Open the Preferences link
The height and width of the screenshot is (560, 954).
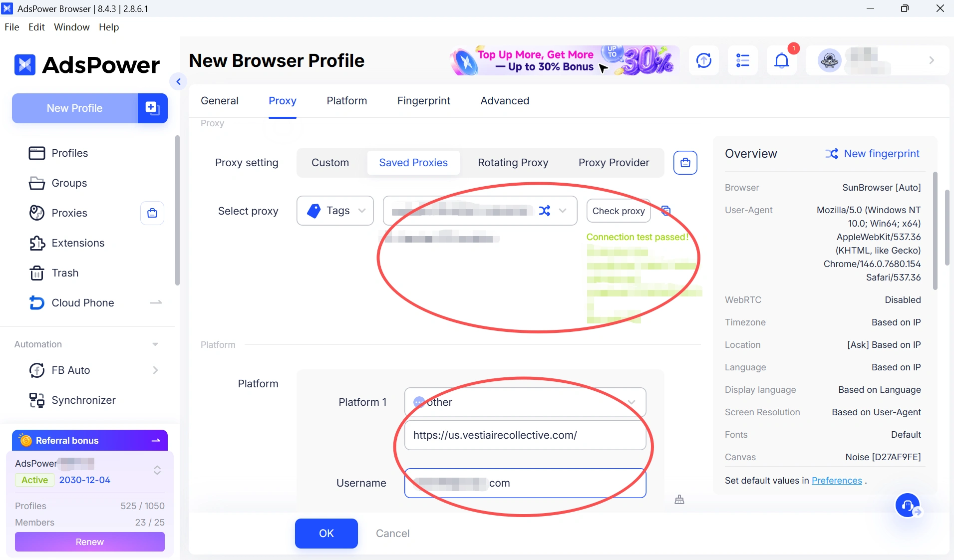tap(837, 481)
